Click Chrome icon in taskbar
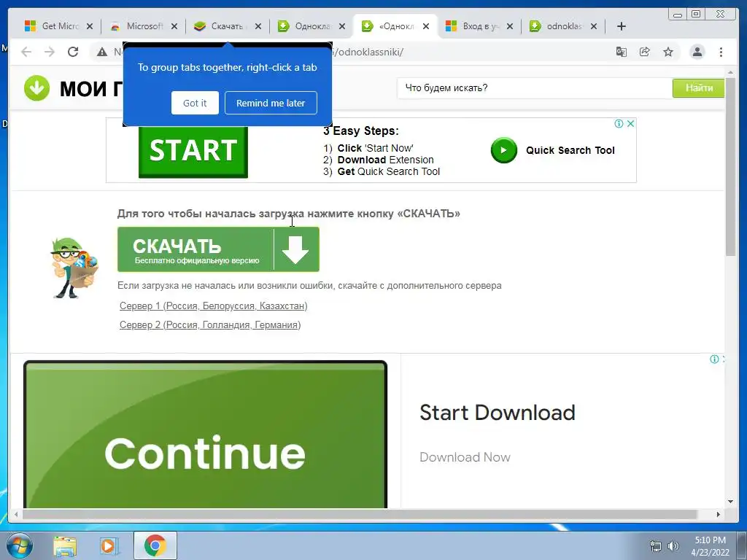The width and height of the screenshot is (747, 560). click(x=155, y=545)
